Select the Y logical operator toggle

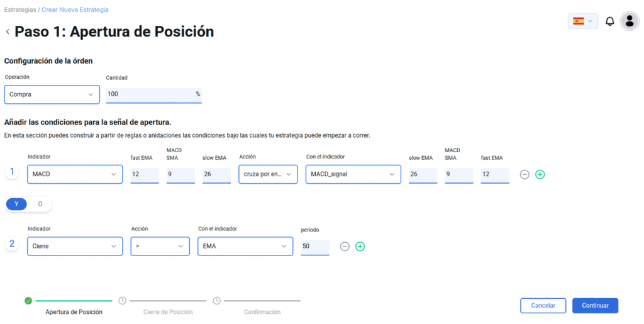click(16, 204)
